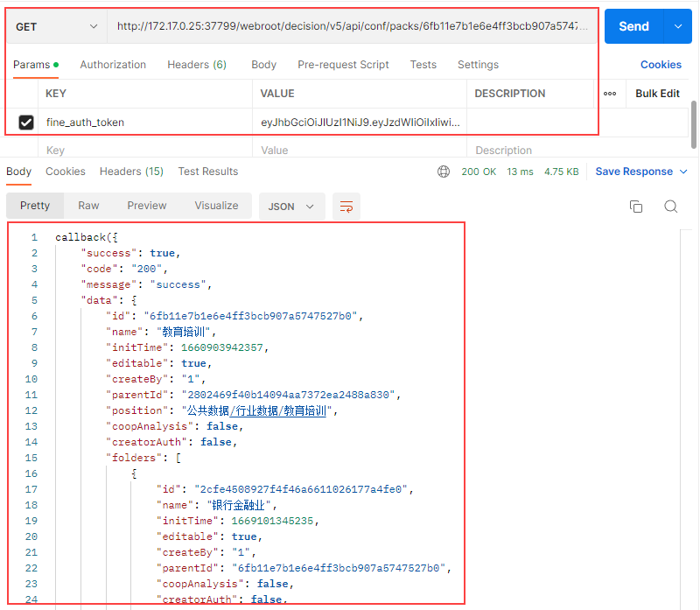Uncheck the fine_auth_token parameter checkbox
The height and width of the screenshot is (610, 700).
[26, 123]
